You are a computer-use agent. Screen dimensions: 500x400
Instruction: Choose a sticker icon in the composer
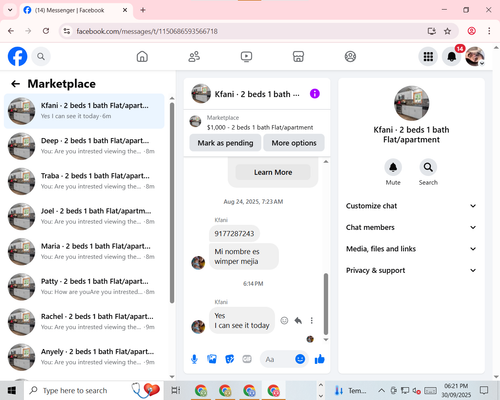point(230,359)
